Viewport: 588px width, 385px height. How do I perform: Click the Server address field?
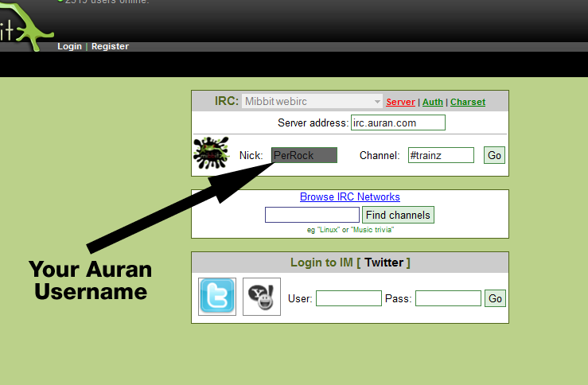coord(398,122)
